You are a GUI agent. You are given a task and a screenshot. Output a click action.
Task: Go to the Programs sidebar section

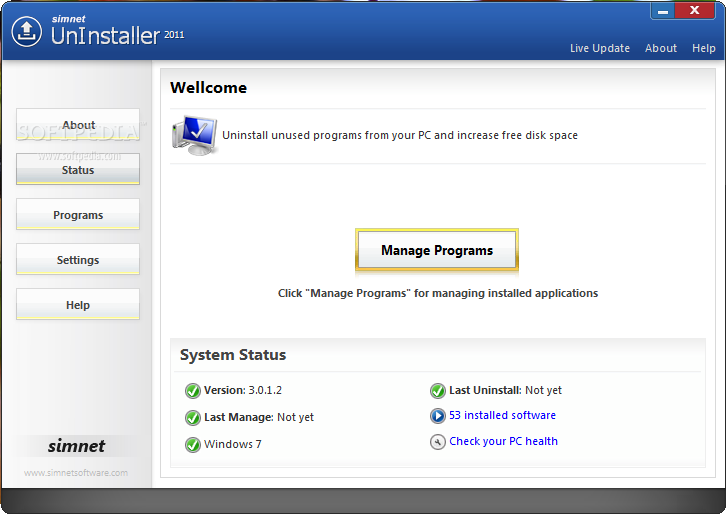(x=78, y=214)
